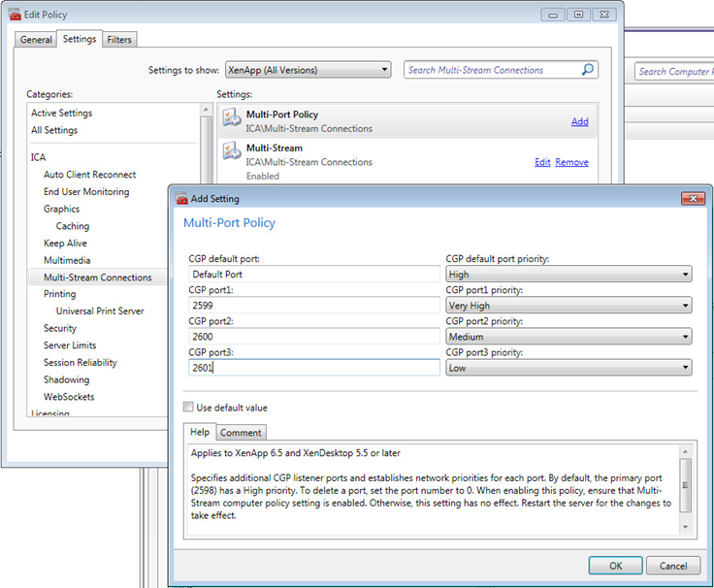The height and width of the screenshot is (588, 714).
Task: Select Multi-Stream Connections category
Action: [x=97, y=278]
